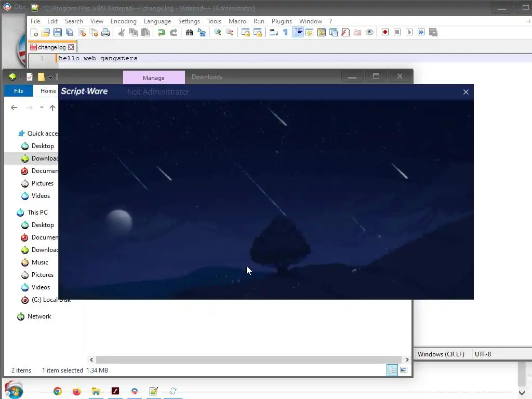Click the green Undo arrow in Notepad++
This screenshot has height=399, width=532.
(161, 32)
